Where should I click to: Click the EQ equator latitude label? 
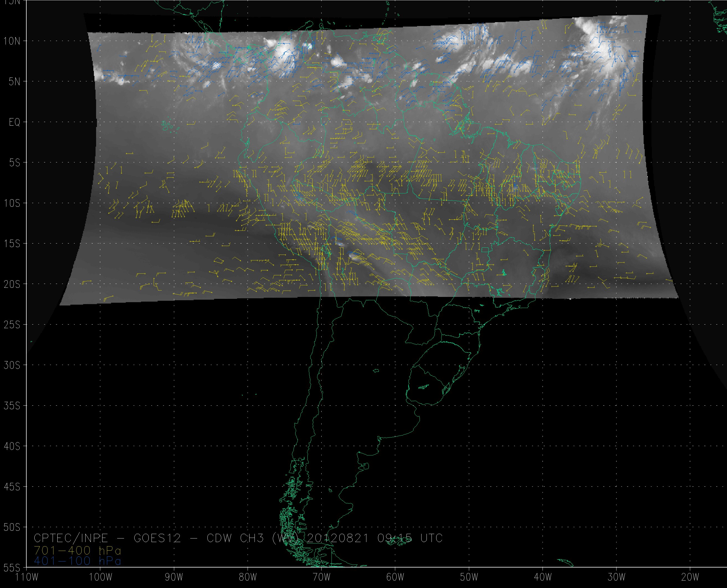[15, 122]
